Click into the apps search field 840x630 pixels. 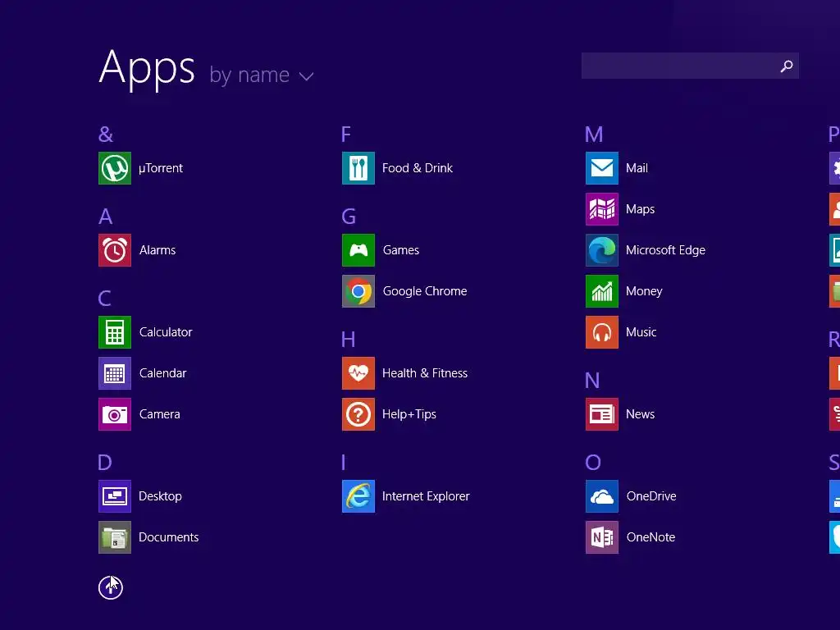pyautogui.click(x=690, y=66)
